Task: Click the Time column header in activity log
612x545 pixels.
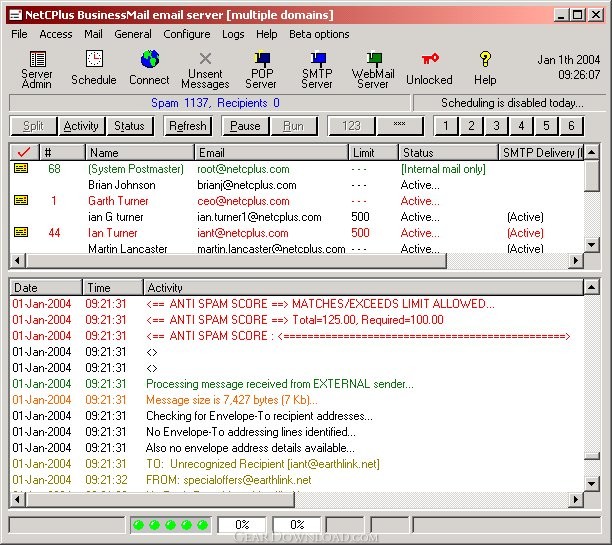Action: click(113, 288)
